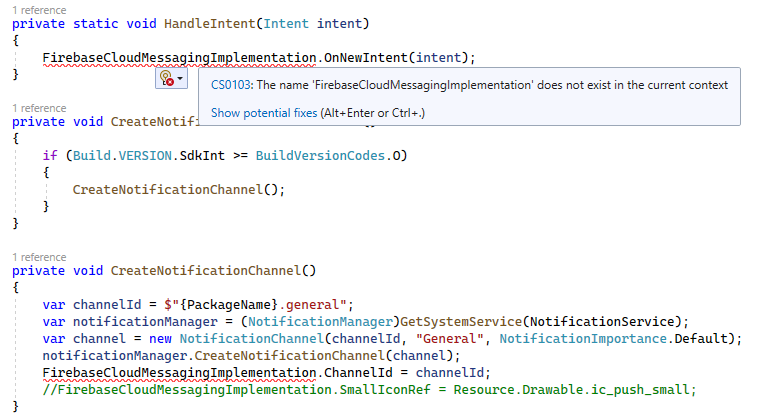Click the 'var channelId' declaration
This screenshot has width=757, height=418.
(92, 305)
